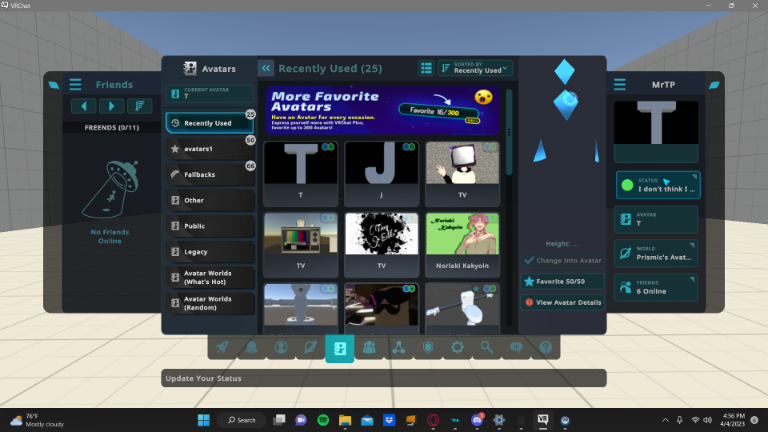Open Settings gear in the menu bar
Viewport: 768px width, 432px height.
[x=457, y=347]
